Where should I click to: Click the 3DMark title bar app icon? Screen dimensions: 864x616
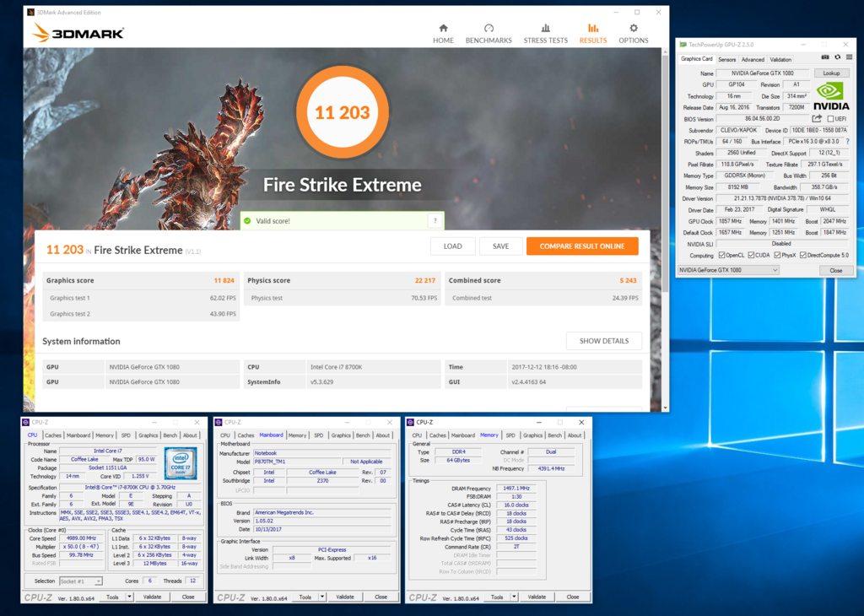tap(31, 12)
